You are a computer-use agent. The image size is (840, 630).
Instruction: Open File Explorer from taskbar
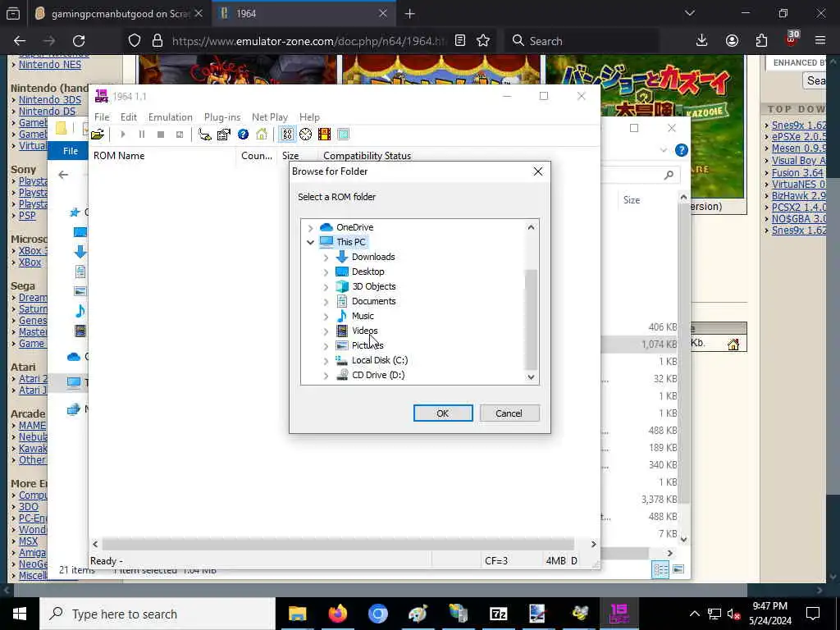(x=297, y=614)
